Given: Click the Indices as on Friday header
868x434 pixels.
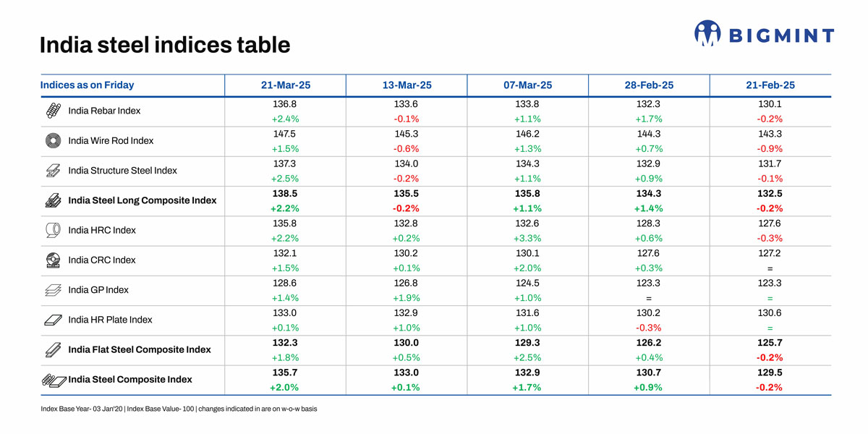Looking at the screenshot, I should coord(88,85).
